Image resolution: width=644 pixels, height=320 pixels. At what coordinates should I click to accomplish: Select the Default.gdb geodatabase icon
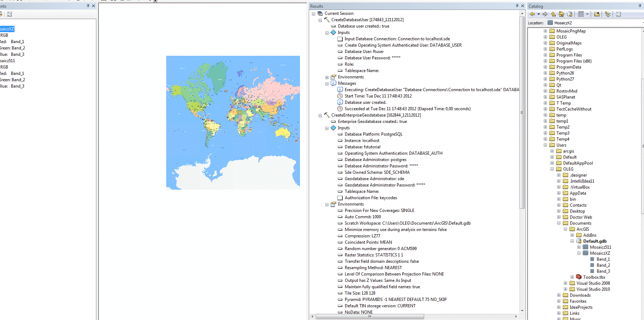coord(579,241)
